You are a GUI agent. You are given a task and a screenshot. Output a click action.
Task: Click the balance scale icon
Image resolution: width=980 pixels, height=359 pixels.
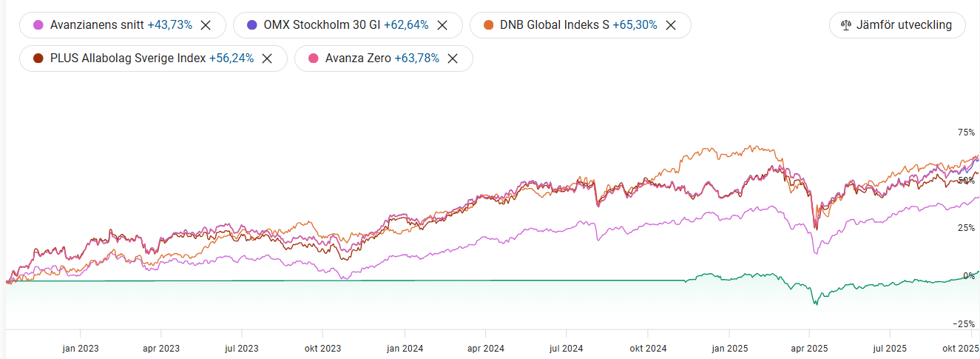[847, 25]
